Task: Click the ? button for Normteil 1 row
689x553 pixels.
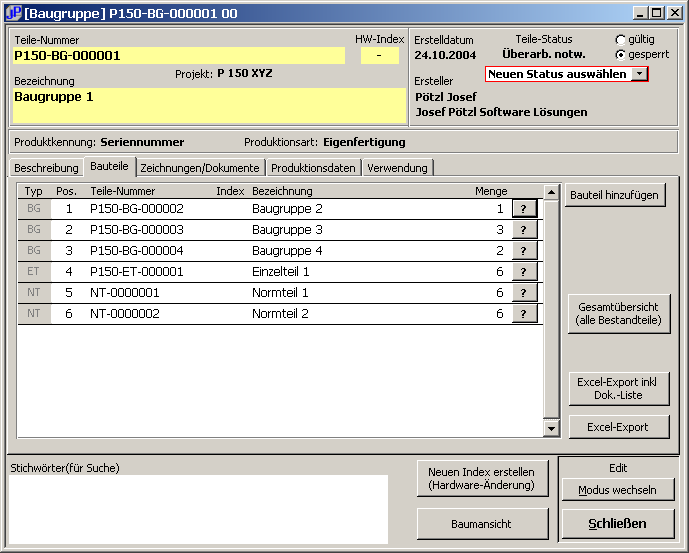Action: (x=524, y=293)
